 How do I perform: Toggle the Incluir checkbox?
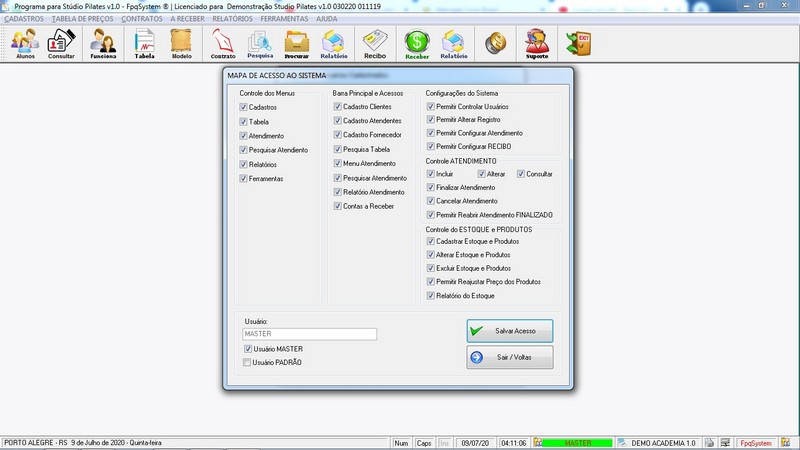[x=431, y=173]
